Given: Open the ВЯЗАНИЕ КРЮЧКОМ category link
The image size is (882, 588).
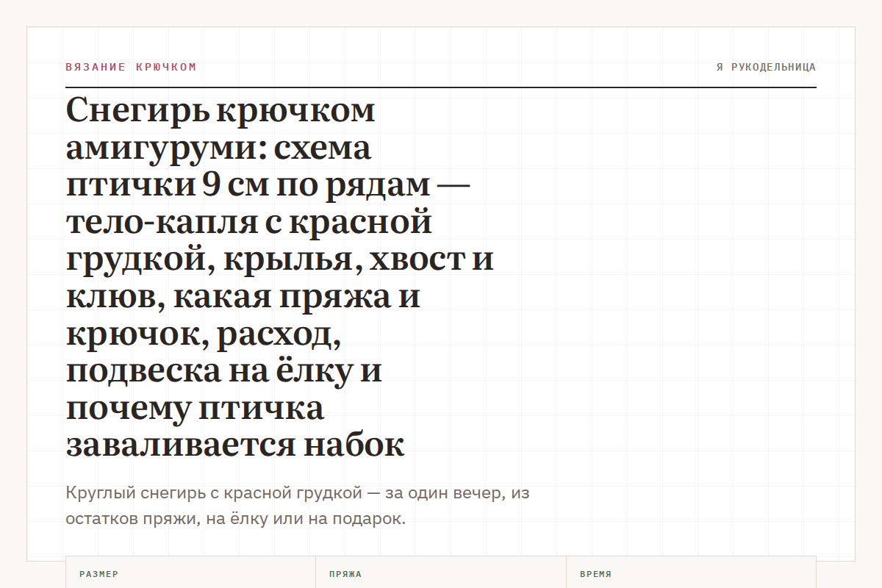Looking at the screenshot, I should point(131,67).
